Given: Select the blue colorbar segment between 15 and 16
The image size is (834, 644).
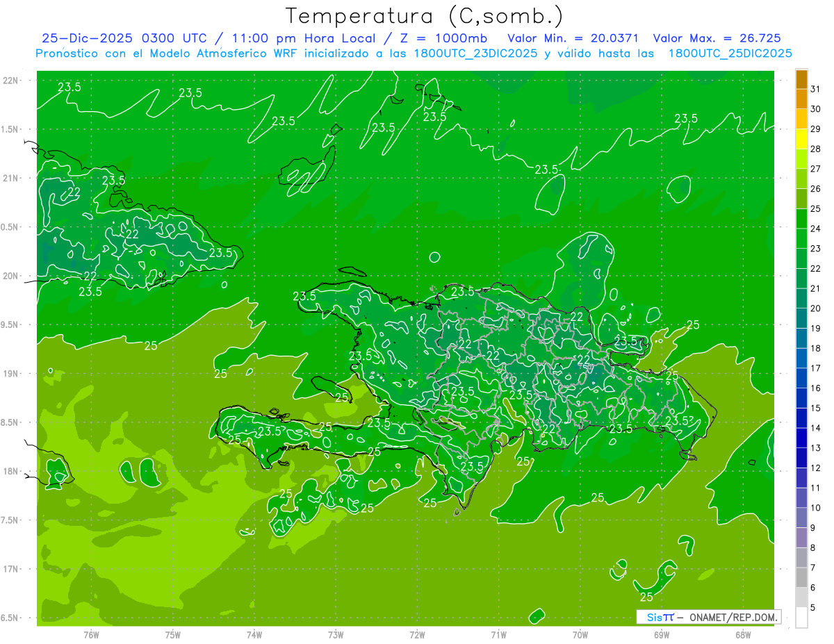Looking at the screenshot, I should click(x=801, y=397).
